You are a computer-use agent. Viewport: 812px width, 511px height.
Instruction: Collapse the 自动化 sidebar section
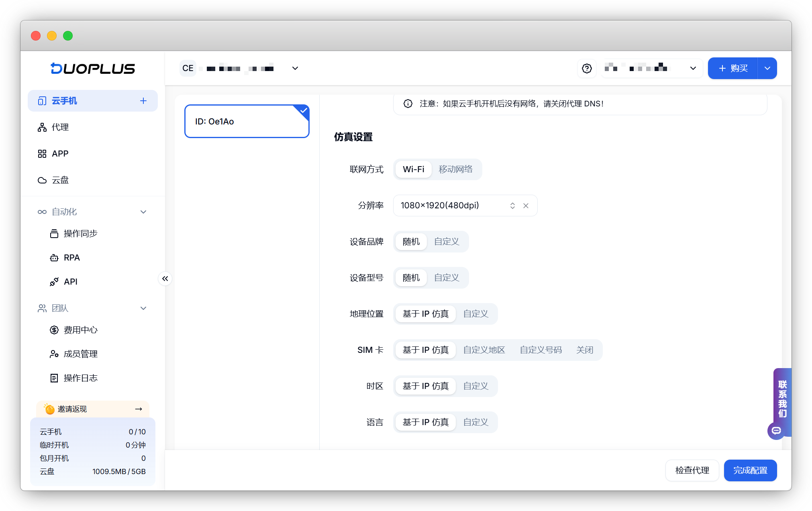(143, 212)
